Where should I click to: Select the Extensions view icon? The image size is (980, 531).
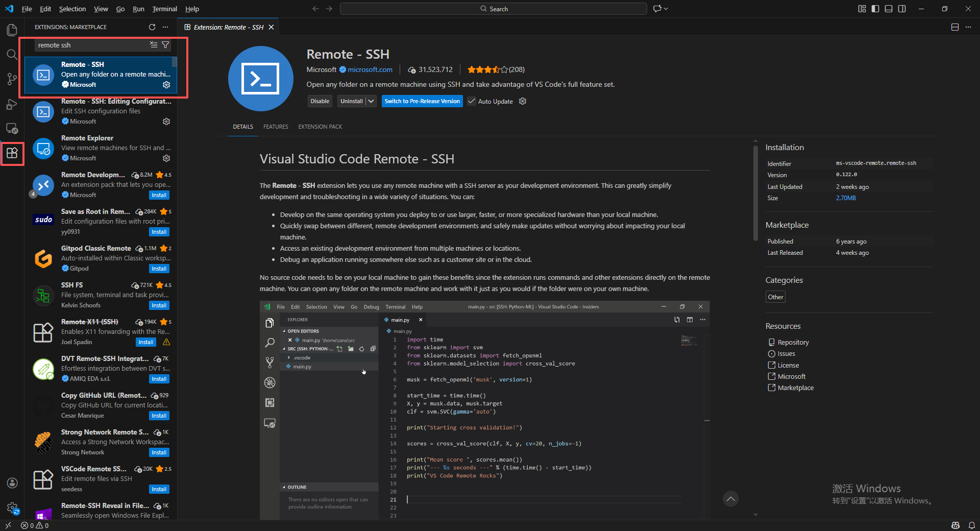[x=12, y=153]
